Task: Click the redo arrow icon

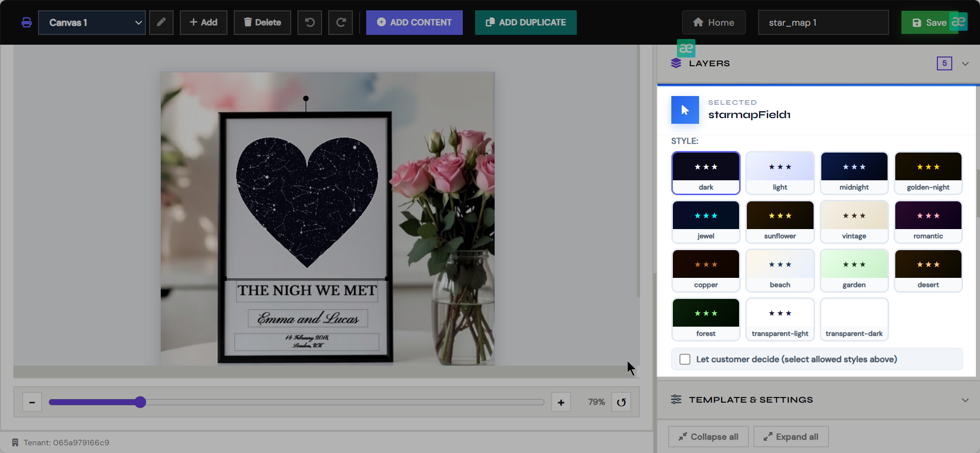Action: tap(341, 23)
